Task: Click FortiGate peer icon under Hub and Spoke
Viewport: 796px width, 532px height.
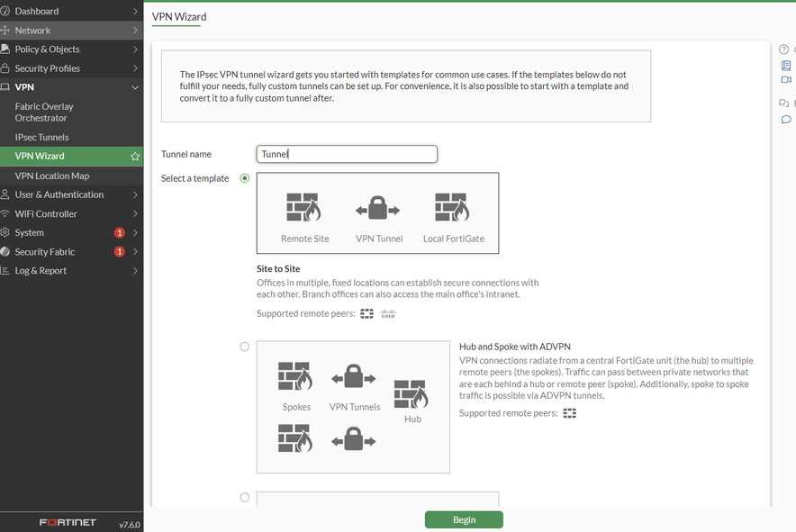Action: click(570, 413)
